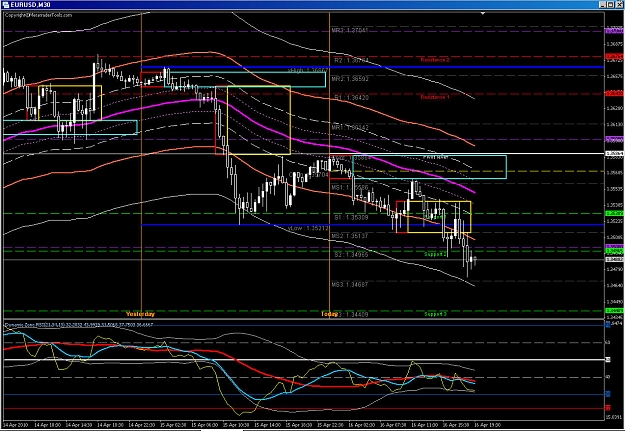The height and width of the screenshot is (431, 625).
Task: Click the 14 Apr 2010 time axis label
Action: click(x=15, y=425)
